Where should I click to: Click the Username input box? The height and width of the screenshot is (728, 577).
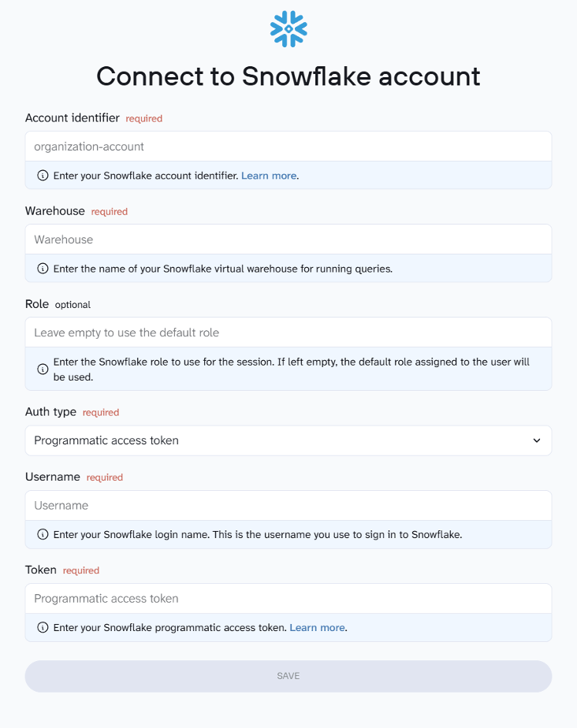(x=288, y=505)
